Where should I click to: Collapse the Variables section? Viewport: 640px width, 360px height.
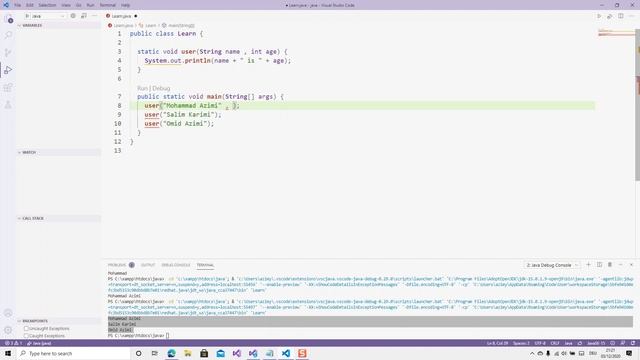coord(58,25)
